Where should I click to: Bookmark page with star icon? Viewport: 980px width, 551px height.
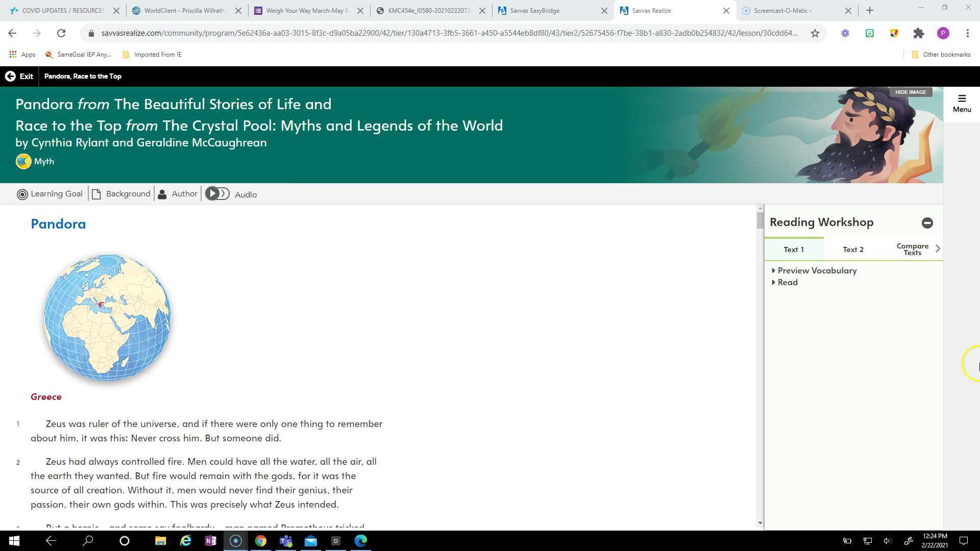[x=815, y=33]
